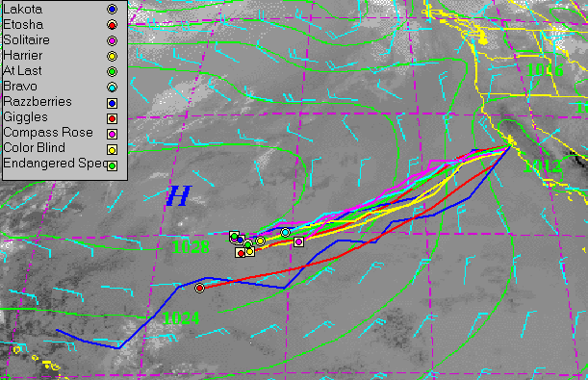Viewport: 588px width, 380px height.
Task: Click Lakota's blue circle icon in legend
Action: (x=112, y=10)
